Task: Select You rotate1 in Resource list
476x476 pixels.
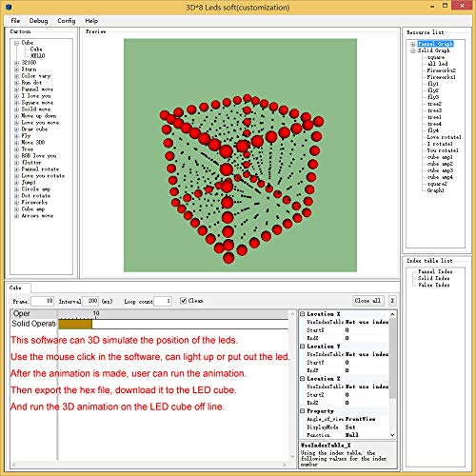Action: (443, 150)
